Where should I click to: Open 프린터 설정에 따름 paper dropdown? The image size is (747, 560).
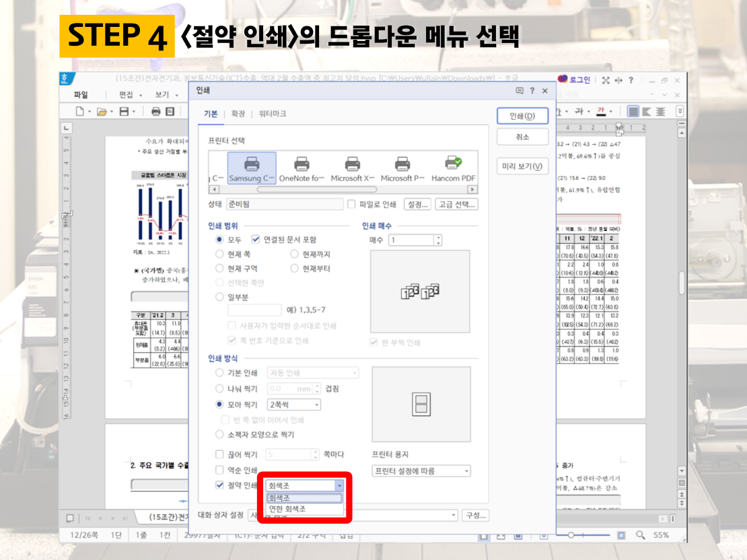point(421,471)
